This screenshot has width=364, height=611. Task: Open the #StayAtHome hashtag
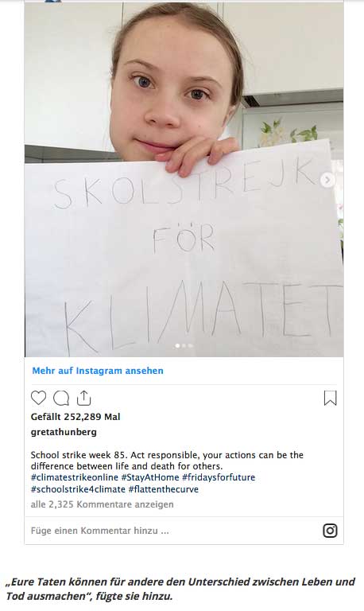150,477
